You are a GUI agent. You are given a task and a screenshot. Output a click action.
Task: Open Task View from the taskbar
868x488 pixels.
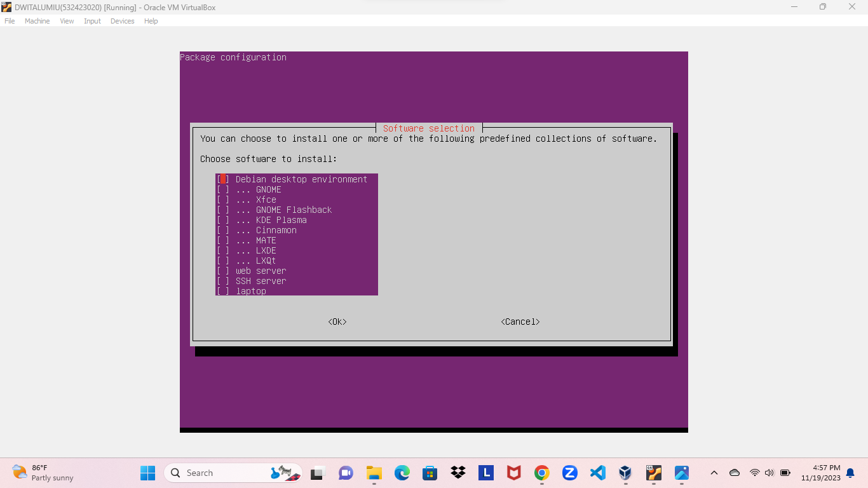tap(317, 473)
